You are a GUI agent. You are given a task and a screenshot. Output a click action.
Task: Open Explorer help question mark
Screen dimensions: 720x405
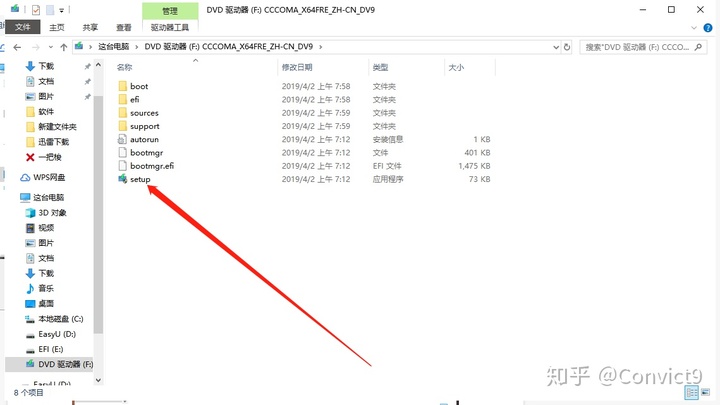(708, 28)
